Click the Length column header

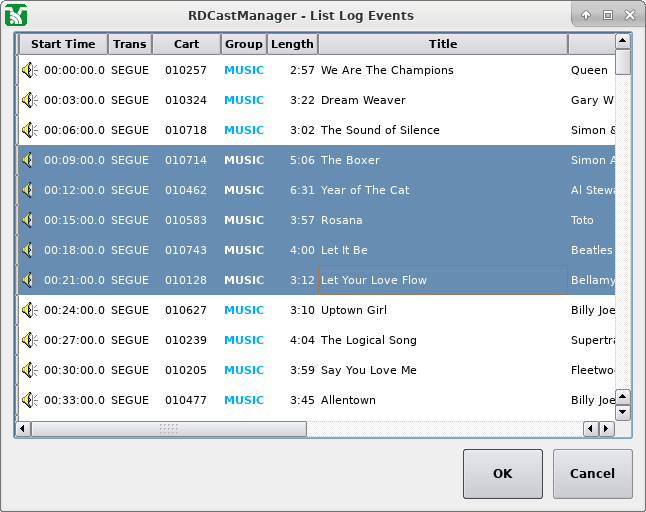(x=292, y=44)
